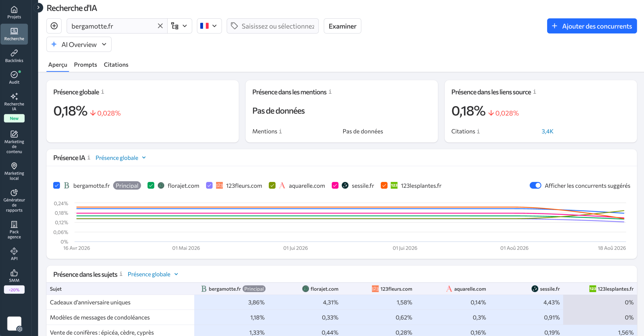Open the user avatar settings at sidebar bottom
This screenshot has width=644, height=336.
(x=14, y=324)
